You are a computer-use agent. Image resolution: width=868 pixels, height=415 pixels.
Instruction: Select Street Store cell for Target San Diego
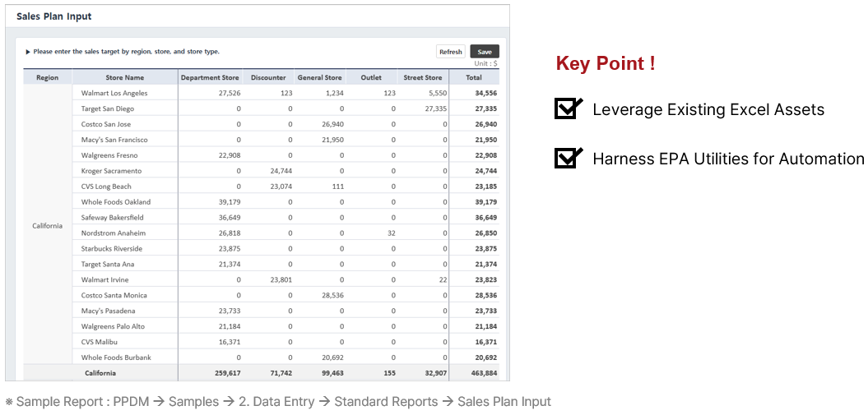pyautogui.click(x=423, y=108)
